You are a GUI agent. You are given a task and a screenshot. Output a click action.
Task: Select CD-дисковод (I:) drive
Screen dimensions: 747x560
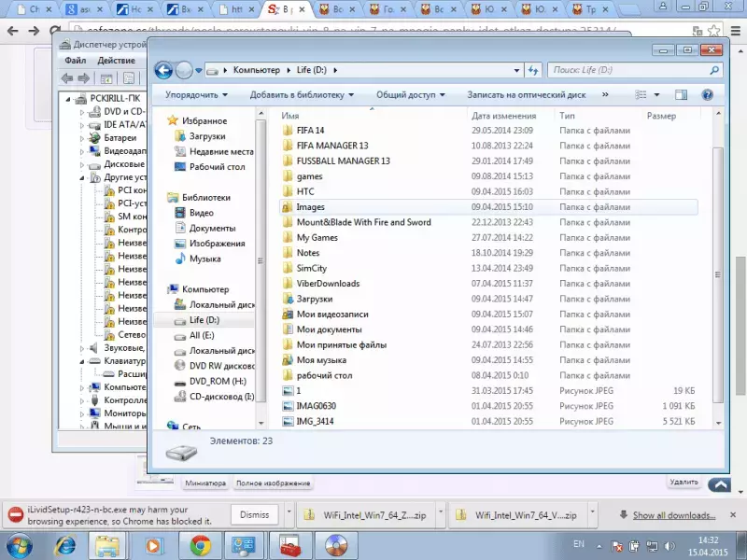tap(221, 397)
